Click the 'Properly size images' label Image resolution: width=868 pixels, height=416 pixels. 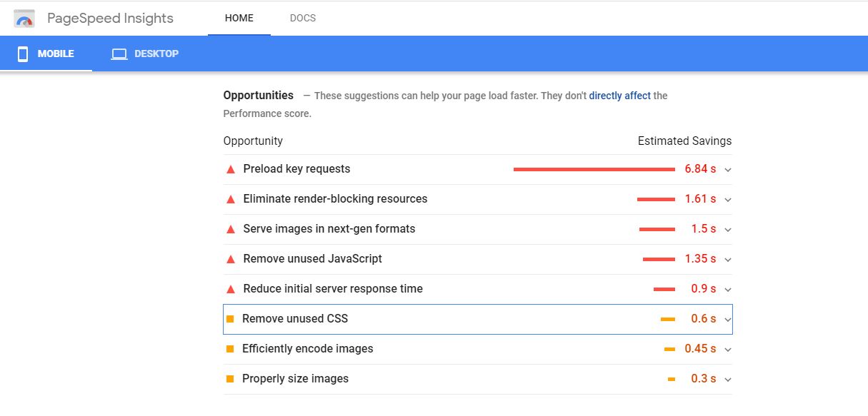pyautogui.click(x=295, y=379)
